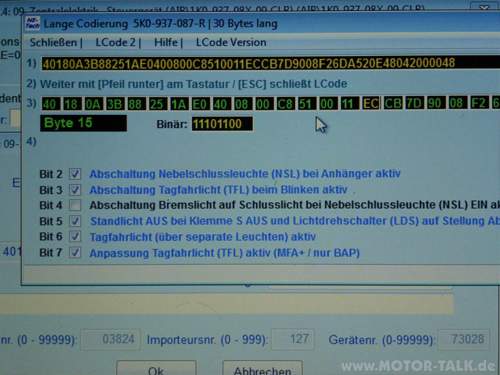Image resolution: width=500 pixels, height=375 pixels.
Task: Open the LCode 2 menu
Action: pyautogui.click(x=115, y=43)
